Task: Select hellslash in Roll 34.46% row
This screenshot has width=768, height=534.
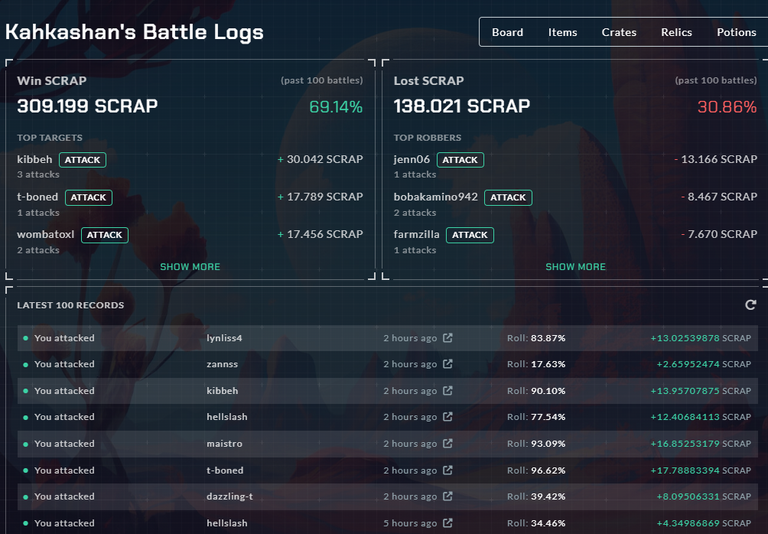Action: pos(227,523)
